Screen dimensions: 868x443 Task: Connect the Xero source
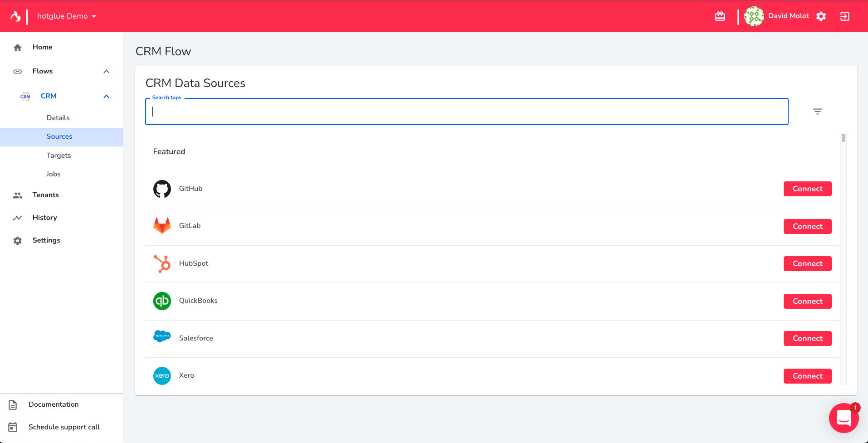807,376
